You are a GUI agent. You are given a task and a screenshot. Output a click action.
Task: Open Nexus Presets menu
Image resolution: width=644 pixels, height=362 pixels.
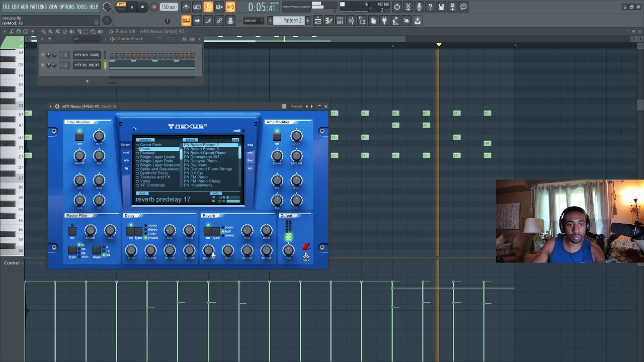coord(297,106)
